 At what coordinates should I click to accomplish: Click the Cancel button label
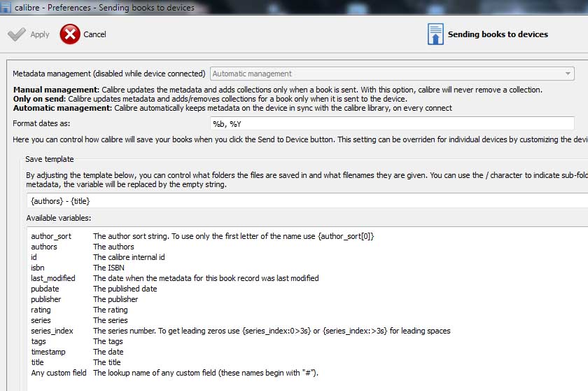[94, 34]
